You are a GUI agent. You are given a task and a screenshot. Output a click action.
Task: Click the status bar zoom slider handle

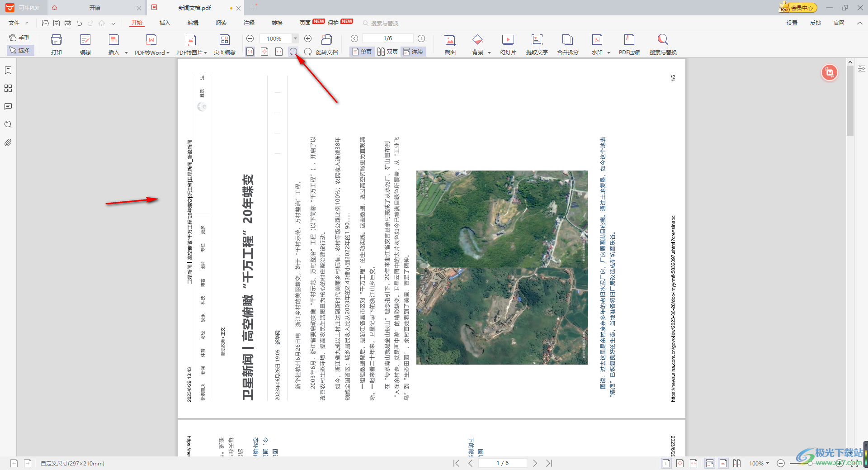810,463
